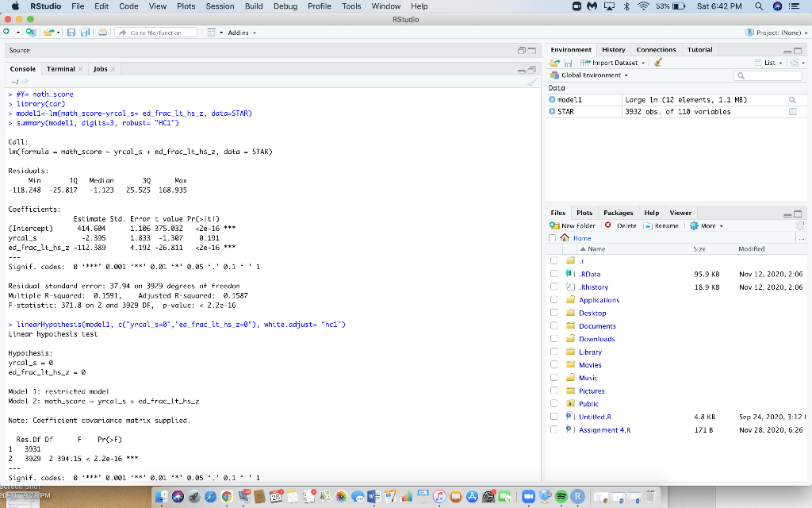Open STAR data in table viewer icon
The height and width of the screenshot is (508, 812).
(x=791, y=112)
